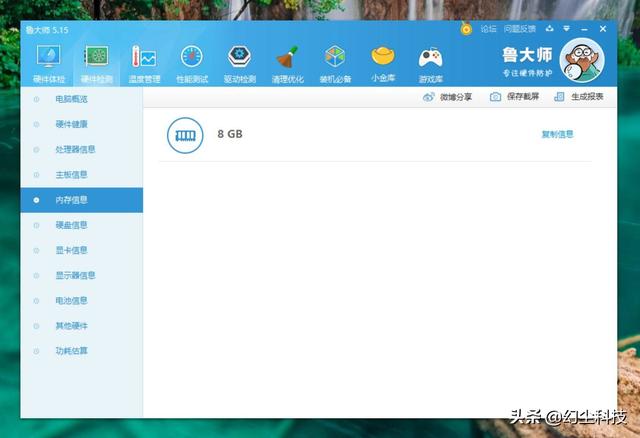Click the Weibo icon of 微博分享
Image resolution: width=640 pixels, height=438 pixels.
click(429, 97)
